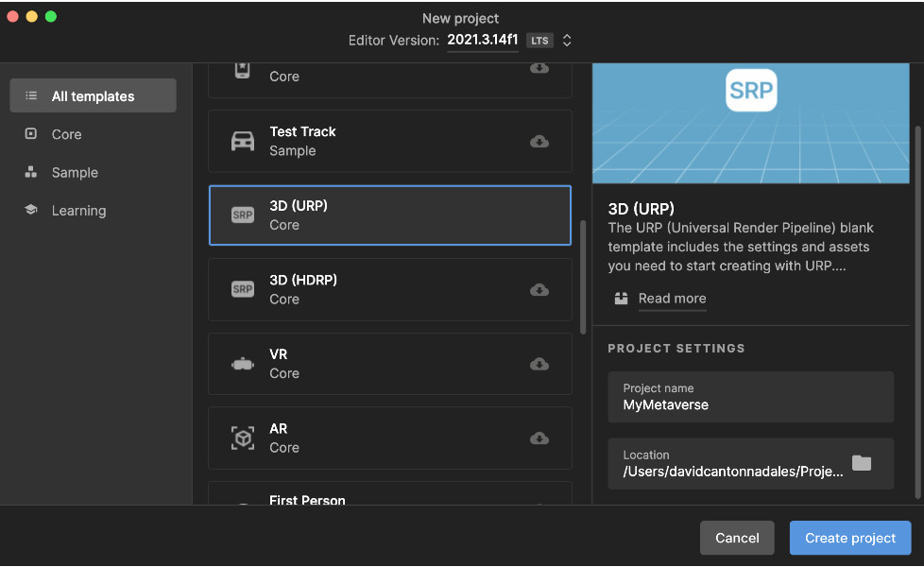Viewport: 924px width, 567px height.
Task: Click the Test Track car icon
Action: (243, 142)
